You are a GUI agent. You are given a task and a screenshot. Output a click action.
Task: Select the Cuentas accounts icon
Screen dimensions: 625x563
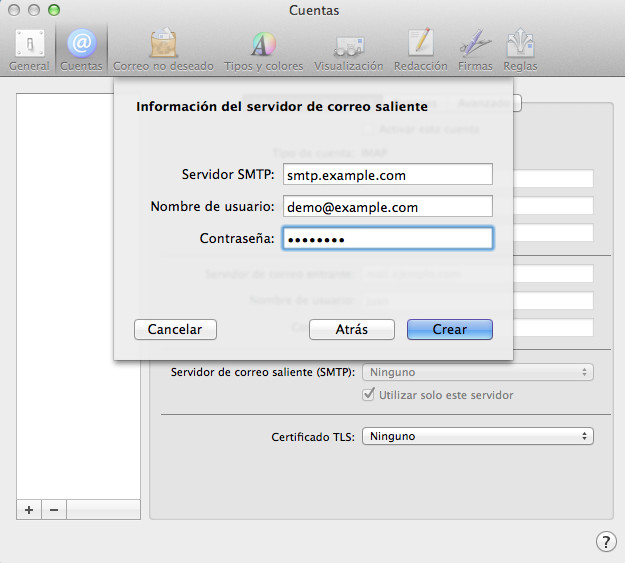81,49
